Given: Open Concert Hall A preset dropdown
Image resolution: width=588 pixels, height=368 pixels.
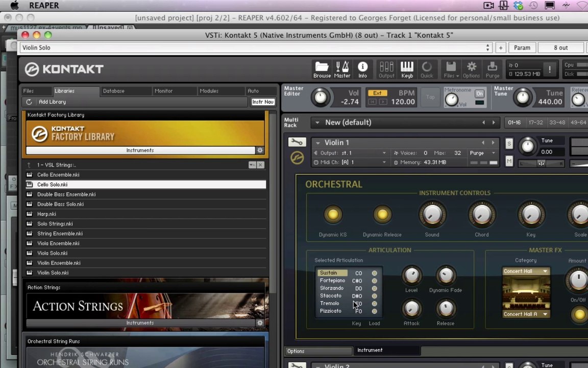Looking at the screenshot, I should tap(526, 314).
